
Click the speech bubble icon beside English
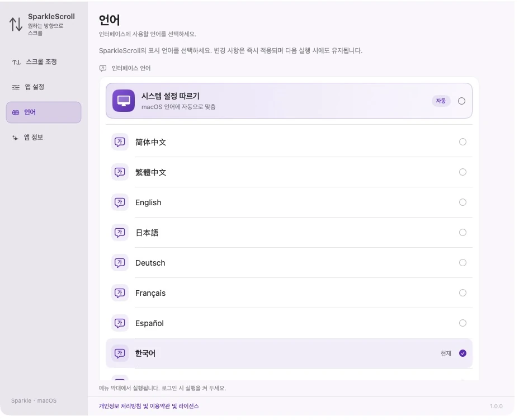pyautogui.click(x=120, y=202)
